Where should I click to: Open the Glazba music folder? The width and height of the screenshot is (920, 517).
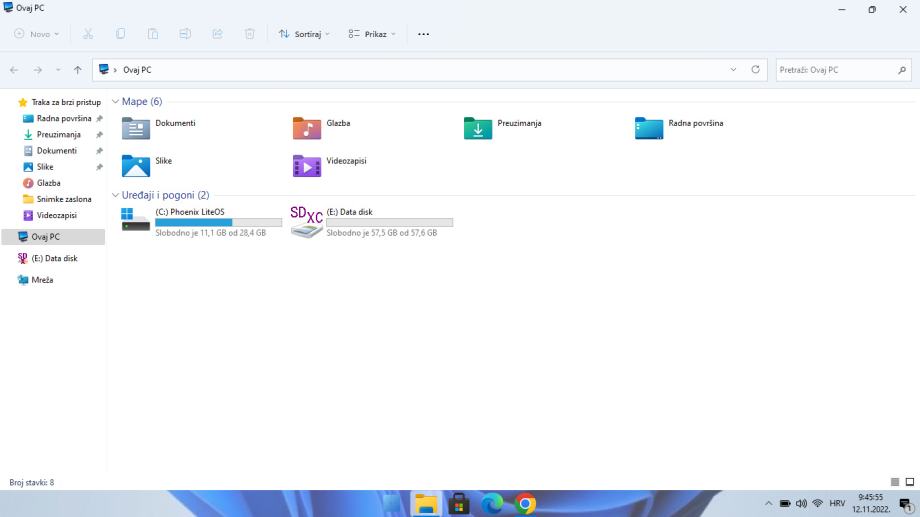click(x=307, y=128)
